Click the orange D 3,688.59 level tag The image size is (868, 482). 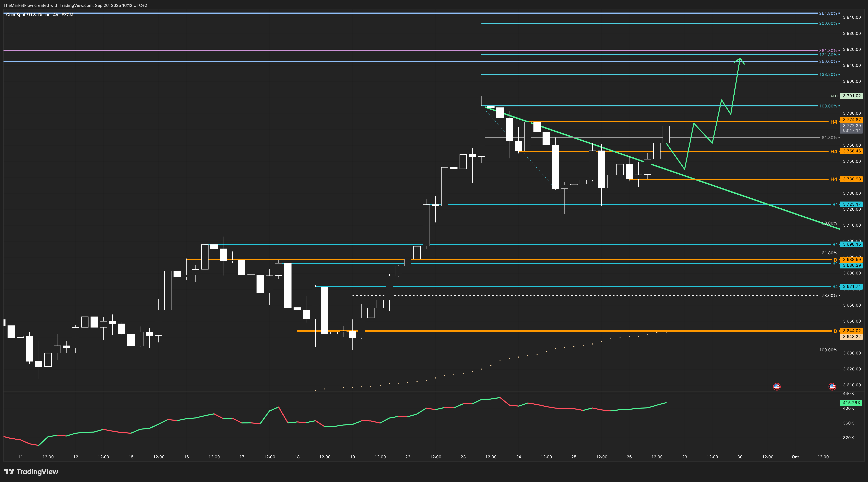coord(852,259)
